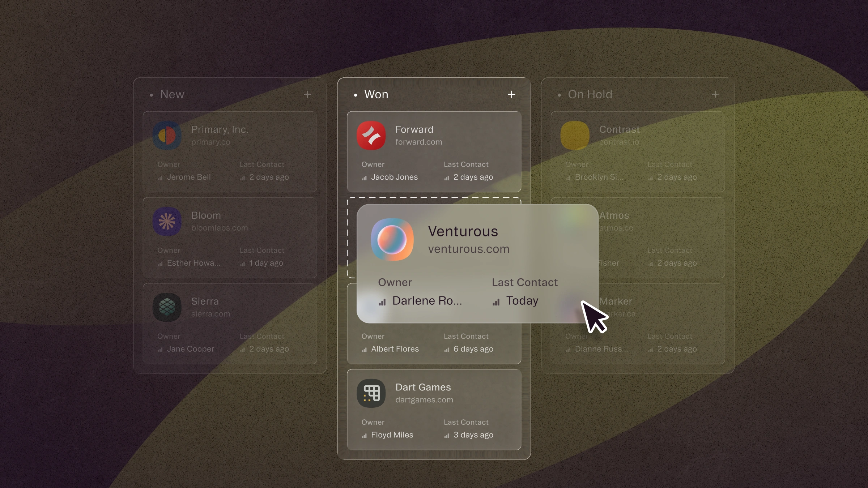Click the bar icon beside Darlene Ro...
The width and height of the screenshot is (868, 488).
(382, 302)
